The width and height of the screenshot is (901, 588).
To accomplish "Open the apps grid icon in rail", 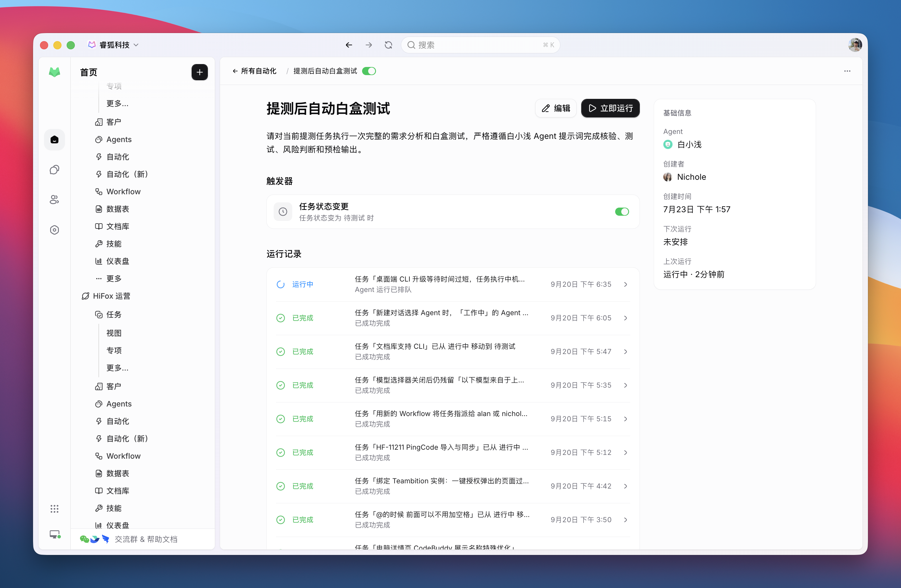I will (x=55, y=509).
